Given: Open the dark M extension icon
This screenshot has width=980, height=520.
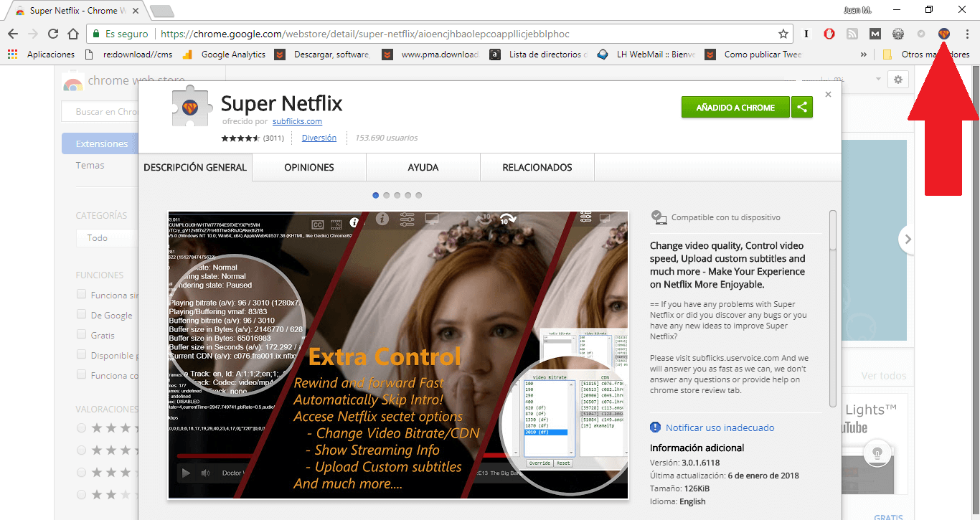Looking at the screenshot, I should coord(875,34).
